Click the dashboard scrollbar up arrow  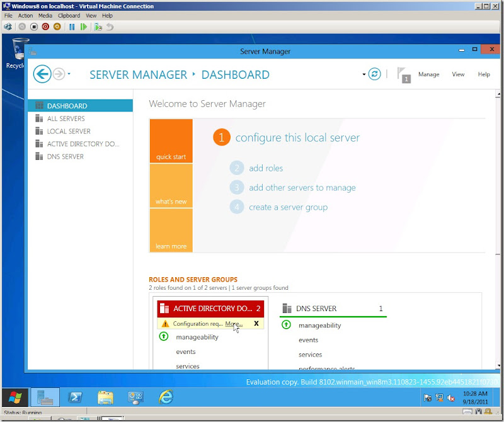498,94
